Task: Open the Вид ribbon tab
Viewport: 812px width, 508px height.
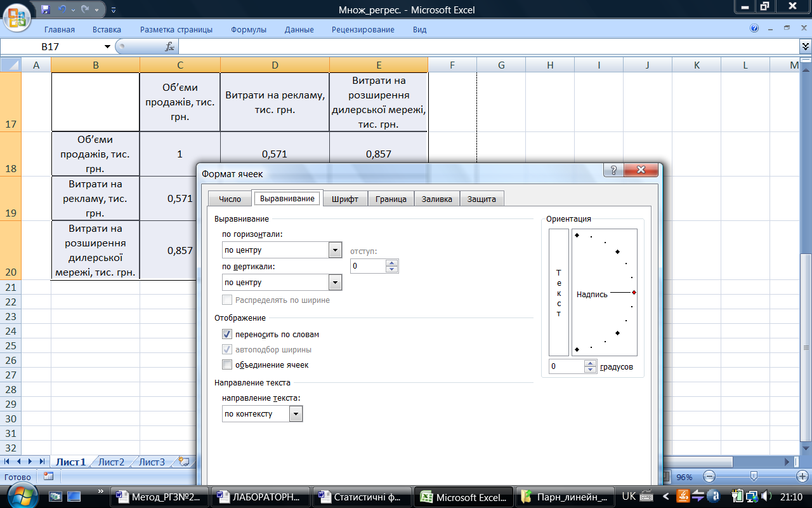Action: pyautogui.click(x=420, y=29)
